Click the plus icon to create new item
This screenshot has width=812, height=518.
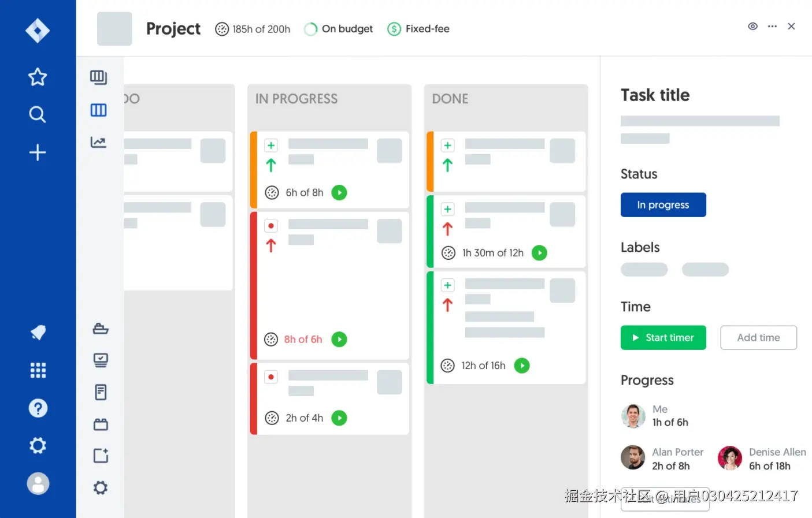pos(38,152)
